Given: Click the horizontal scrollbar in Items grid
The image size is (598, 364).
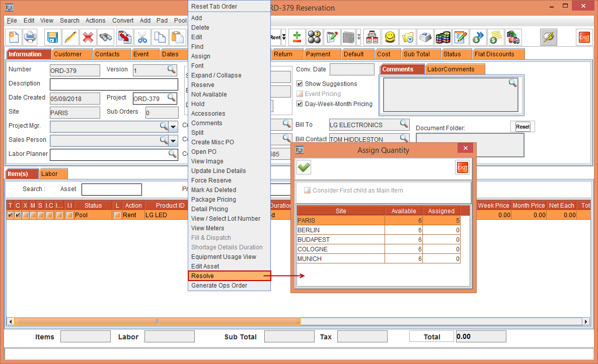Looking at the screenshot, I should click(x=157, y=322).
